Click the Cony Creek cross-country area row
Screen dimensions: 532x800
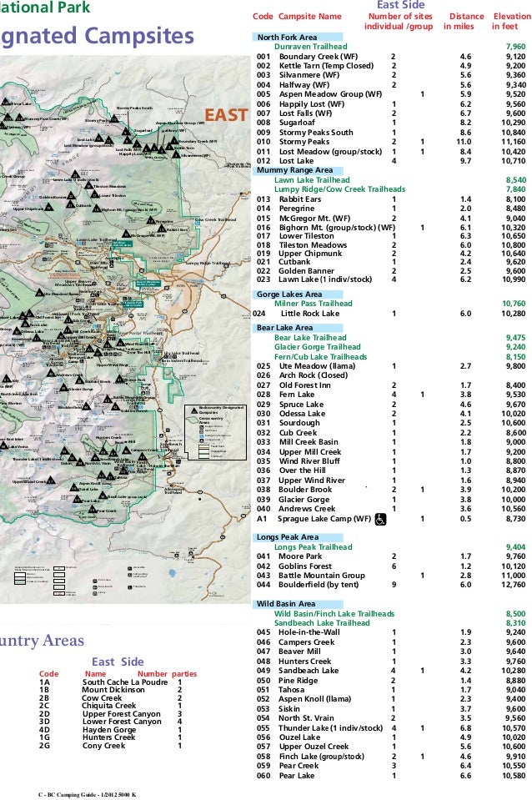tap(111, 746)
